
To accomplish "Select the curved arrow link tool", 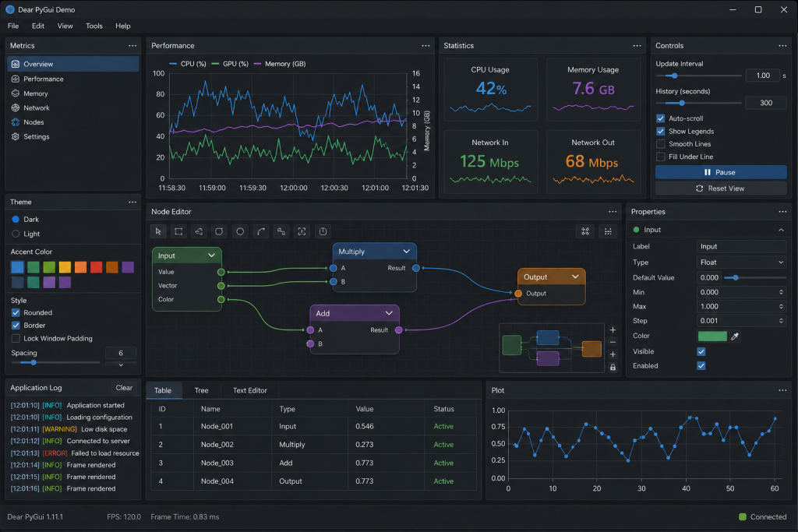I will (261, 231).
